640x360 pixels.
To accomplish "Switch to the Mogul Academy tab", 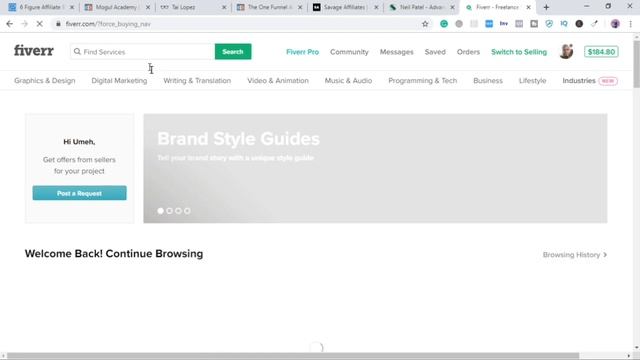I will (x=116, y=7).
